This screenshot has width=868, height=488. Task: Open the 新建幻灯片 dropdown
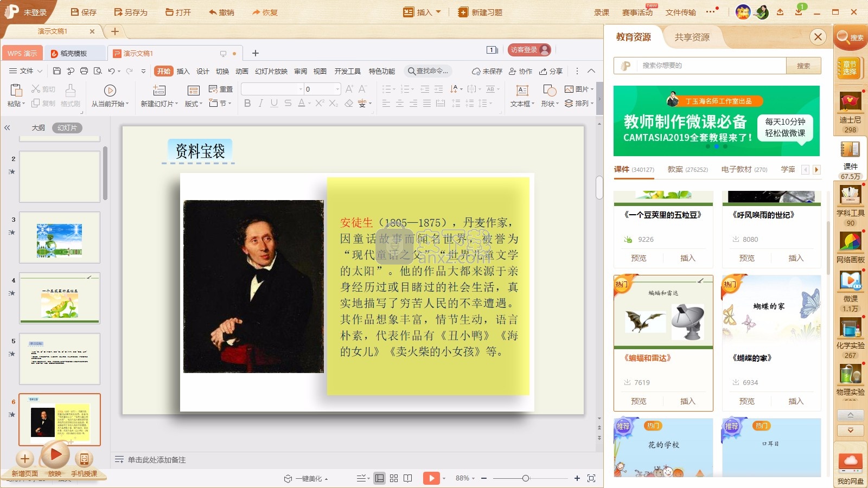pos(159,104)
